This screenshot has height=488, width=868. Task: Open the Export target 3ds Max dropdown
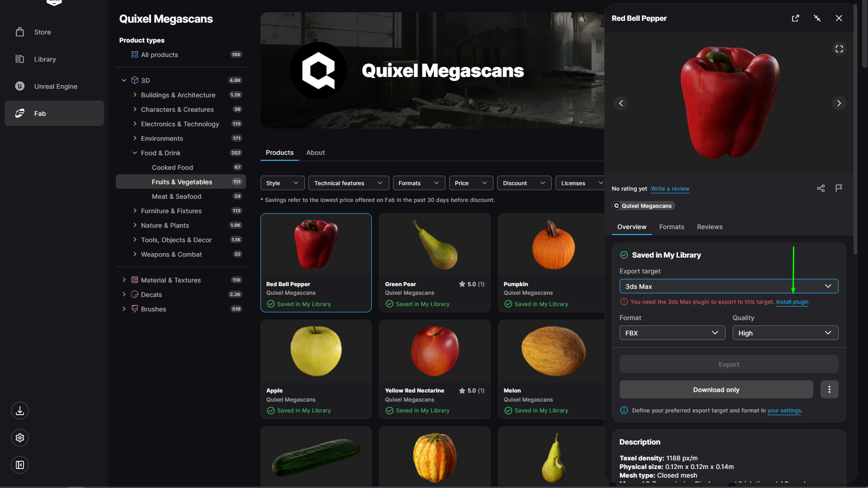coord(729,287)
